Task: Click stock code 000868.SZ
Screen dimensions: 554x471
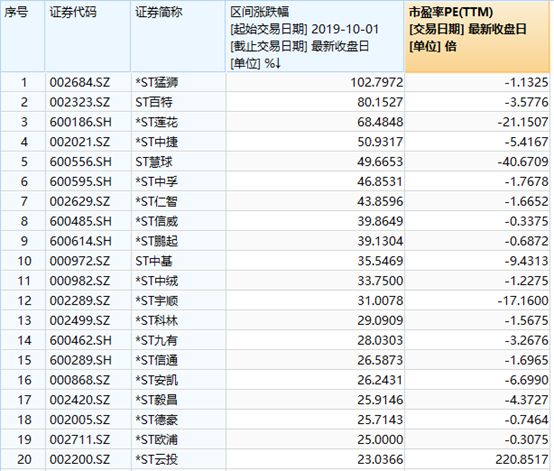Action: (x=80, y=380)
